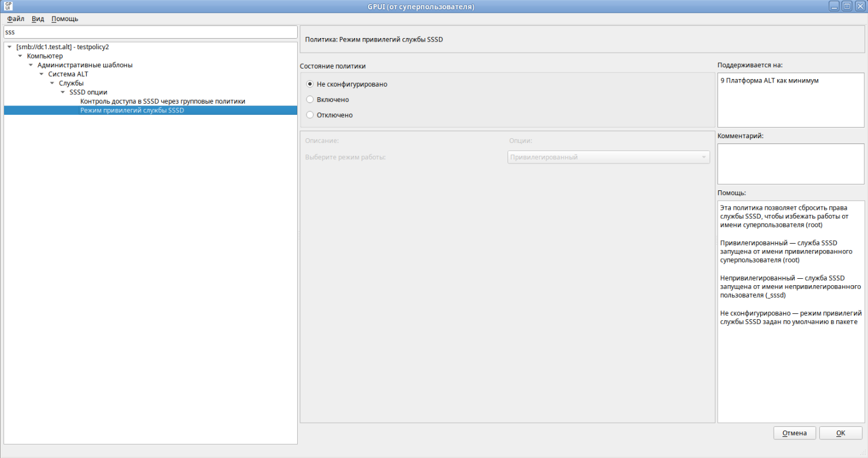Click the OK button
The width and height of the screenshot is (868, 458).
tap(840, 433)
